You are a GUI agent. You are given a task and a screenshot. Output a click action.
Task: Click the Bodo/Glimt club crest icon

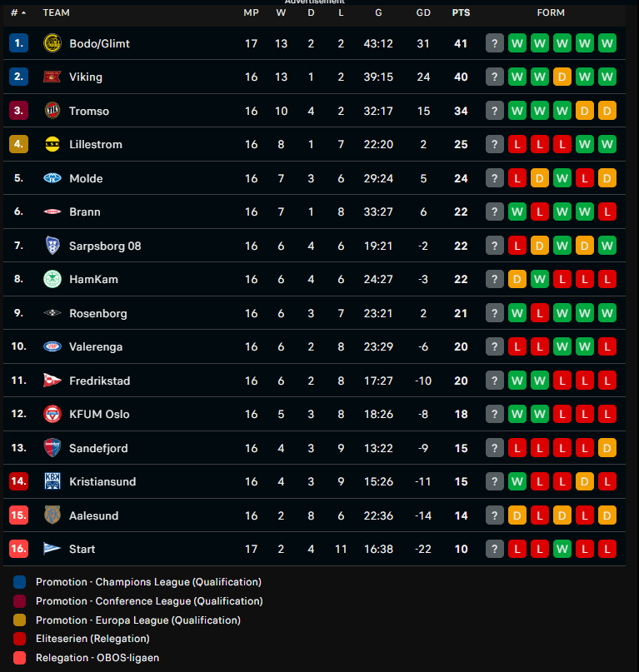click(x=52, y=43)
